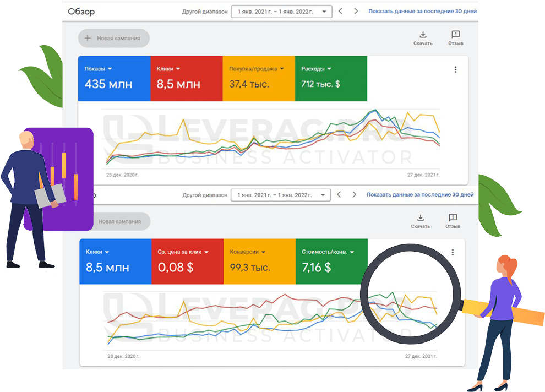Open the red Клики metric dropdown in the upper card
Screen dimensions: 545x392
pyautogui.click(x=168, y=69)
